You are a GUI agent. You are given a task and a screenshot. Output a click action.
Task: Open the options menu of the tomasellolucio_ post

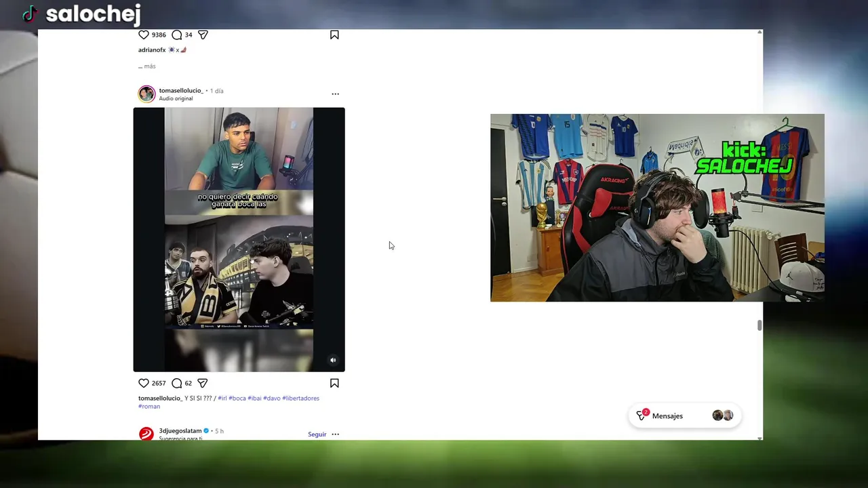coord(335,94)
